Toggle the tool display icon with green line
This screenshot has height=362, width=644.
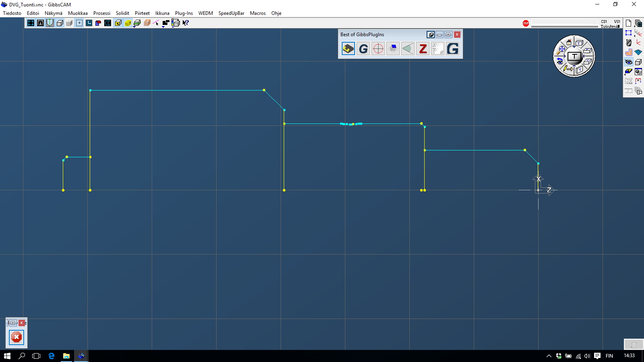[x=50, y=23]
